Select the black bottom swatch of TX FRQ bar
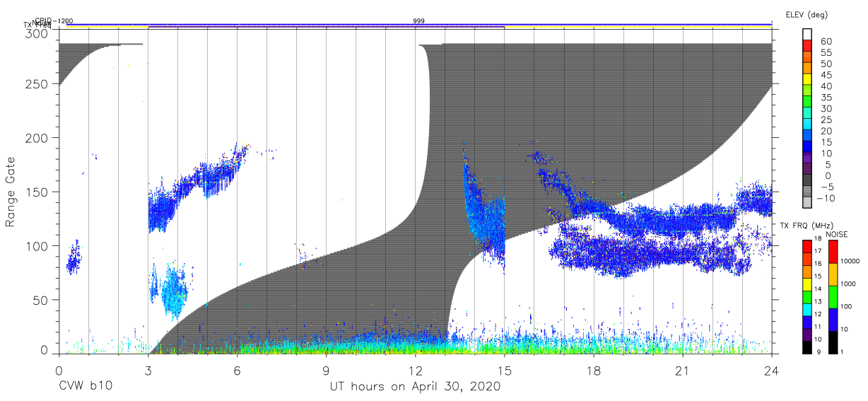This screenshot has height=401, width=868. point(807,347)
